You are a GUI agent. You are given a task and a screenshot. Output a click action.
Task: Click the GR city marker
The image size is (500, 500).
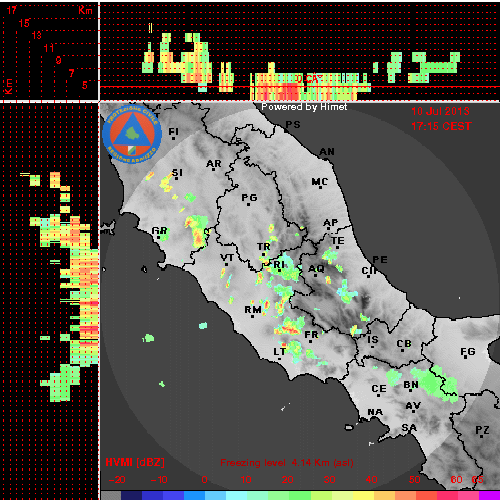pyautogui.click(x=159, y=237)
